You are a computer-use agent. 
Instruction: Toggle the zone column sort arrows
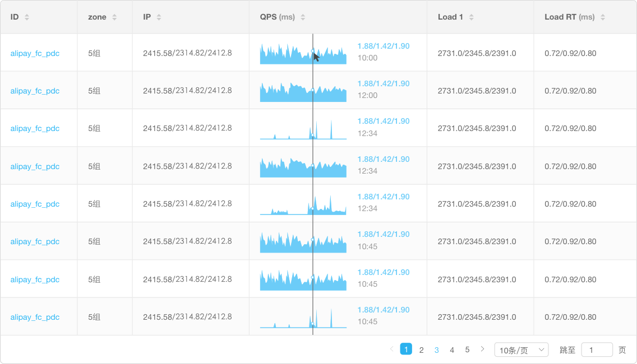[x=114, y=17]
